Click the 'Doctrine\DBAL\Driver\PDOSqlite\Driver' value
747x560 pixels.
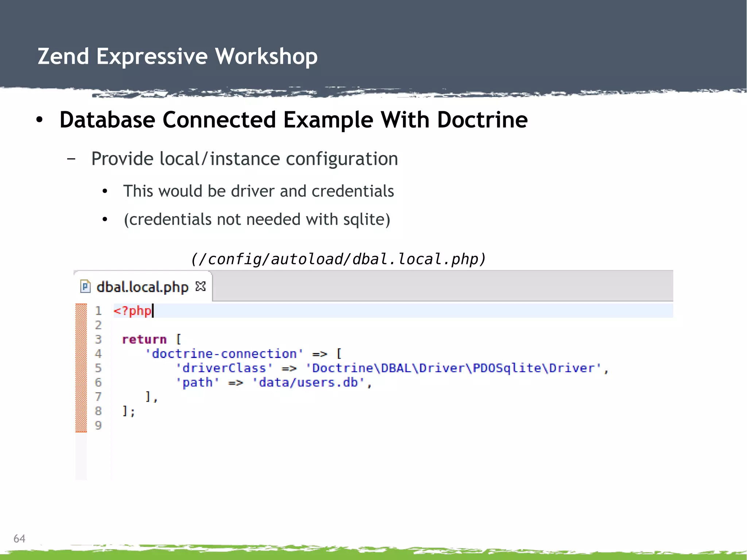453,368
